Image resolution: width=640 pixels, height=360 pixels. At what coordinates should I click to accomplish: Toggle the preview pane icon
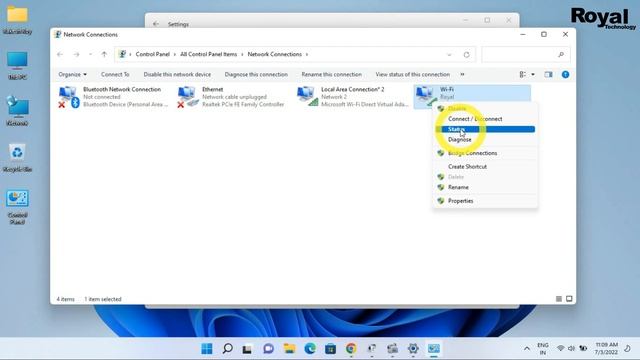(548, 75)
